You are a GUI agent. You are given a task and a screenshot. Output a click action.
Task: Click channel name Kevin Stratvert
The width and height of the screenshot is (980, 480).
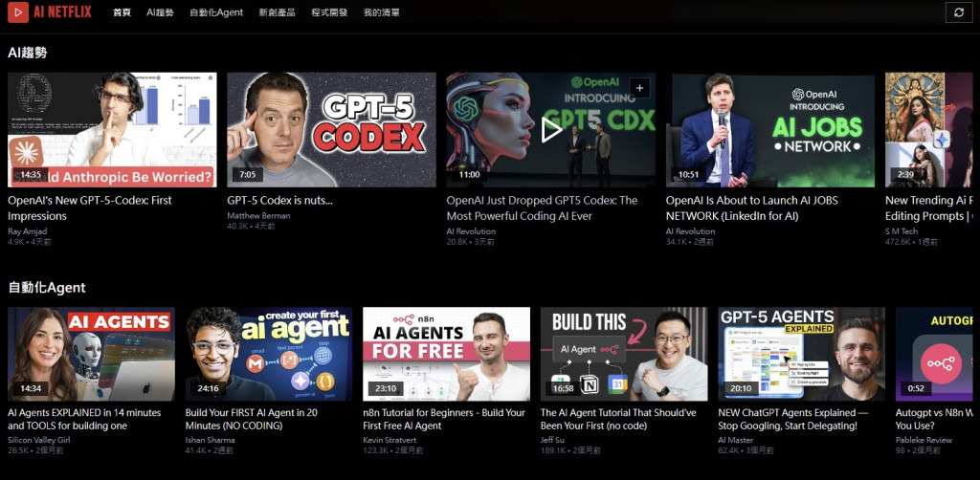390,440
